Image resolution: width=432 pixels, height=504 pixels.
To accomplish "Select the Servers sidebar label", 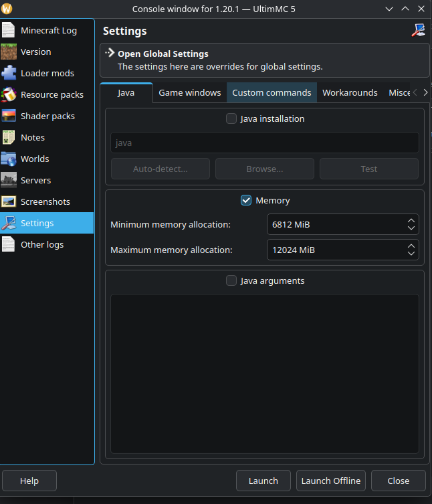I will pyautogui.click(x=35, y=180).
